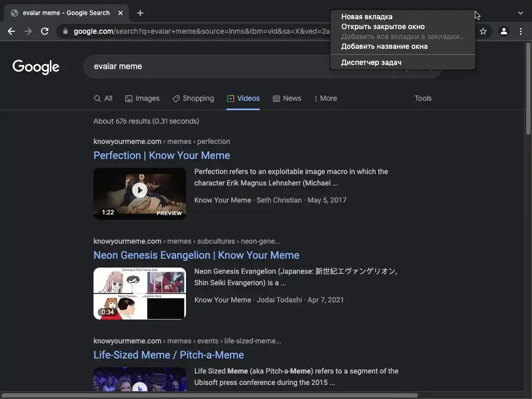This screenshot has height=399, width=532.
Task: Close the evalar meme tab
Action: tap(121, 13)
